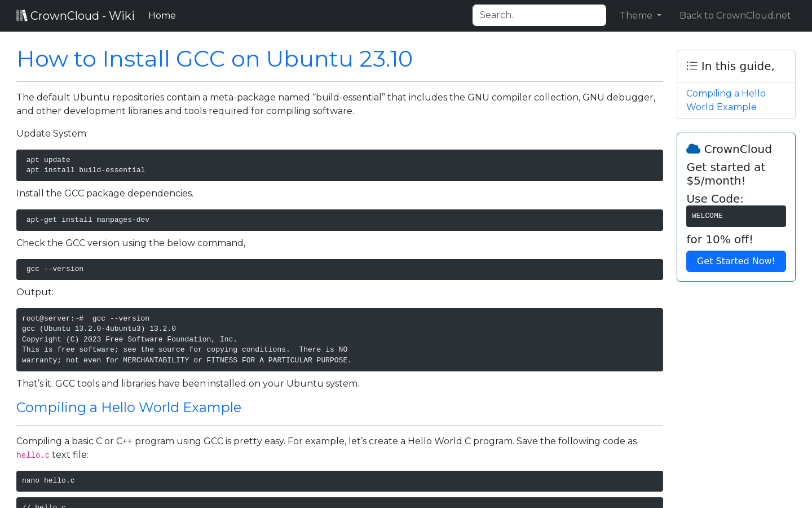Expand the Theme menu to change appearance
Image resolution: width=812 pixels, height=508 pixels.
coord(640,15)
